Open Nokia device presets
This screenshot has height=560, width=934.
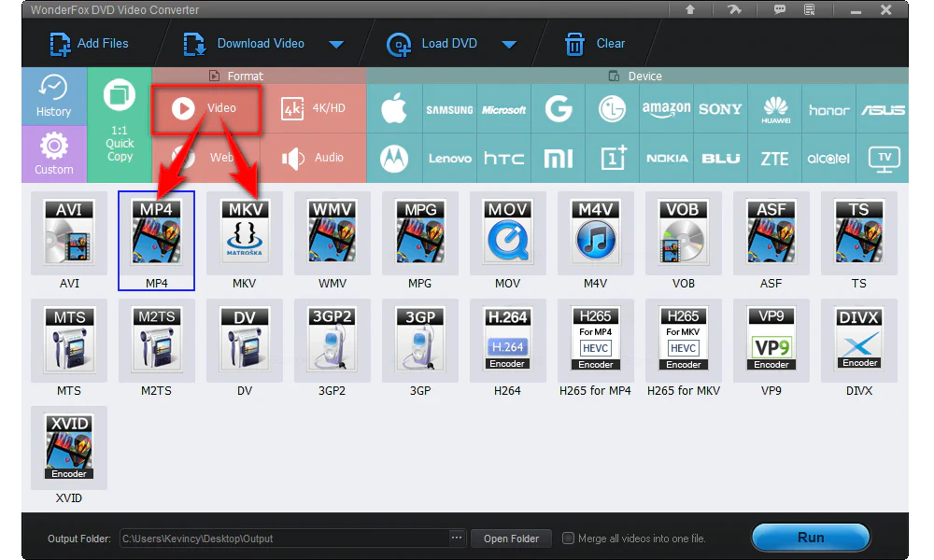tap(667, 159)
